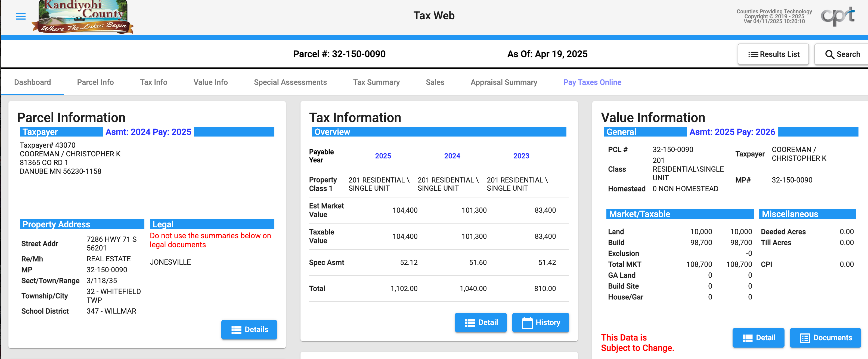The height and width of the screenshot is (359, 868).
Task: Click the Miscellaneous section header
Action: [807, 214]
